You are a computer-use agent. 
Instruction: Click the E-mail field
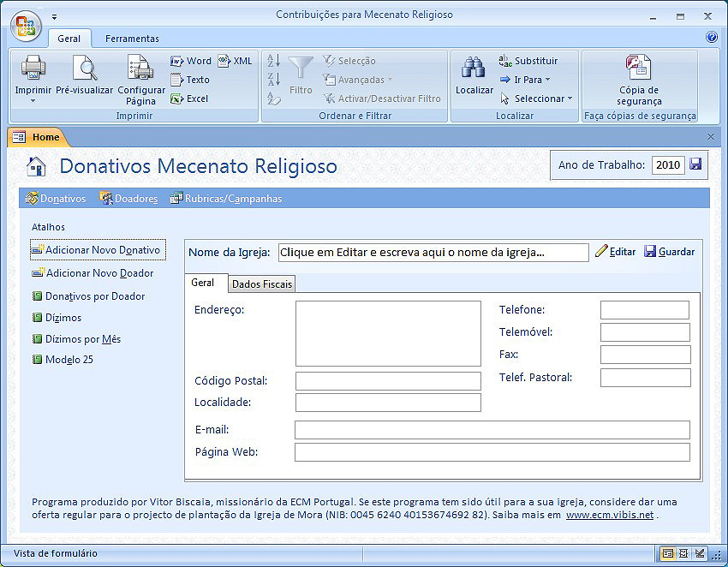492,430
